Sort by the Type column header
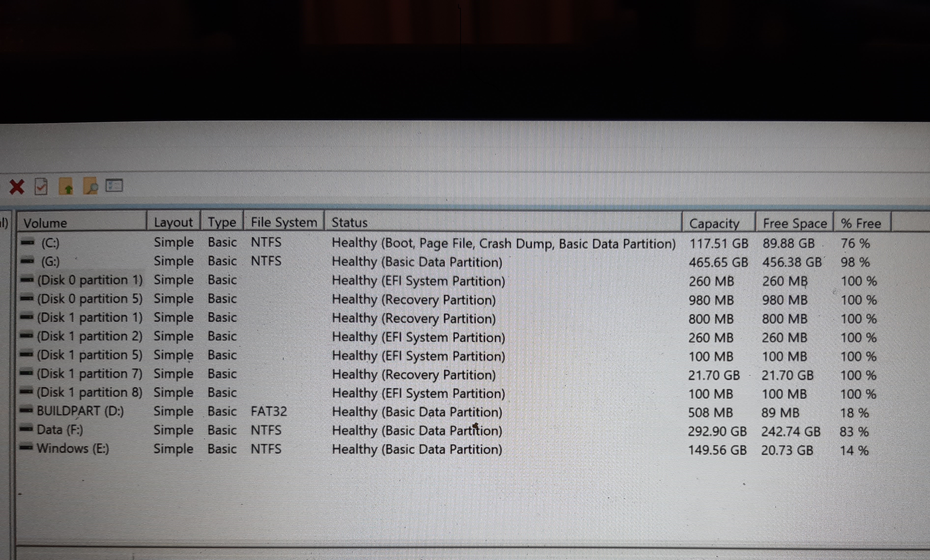Screen dimensions: 930x560 (222, 222)
